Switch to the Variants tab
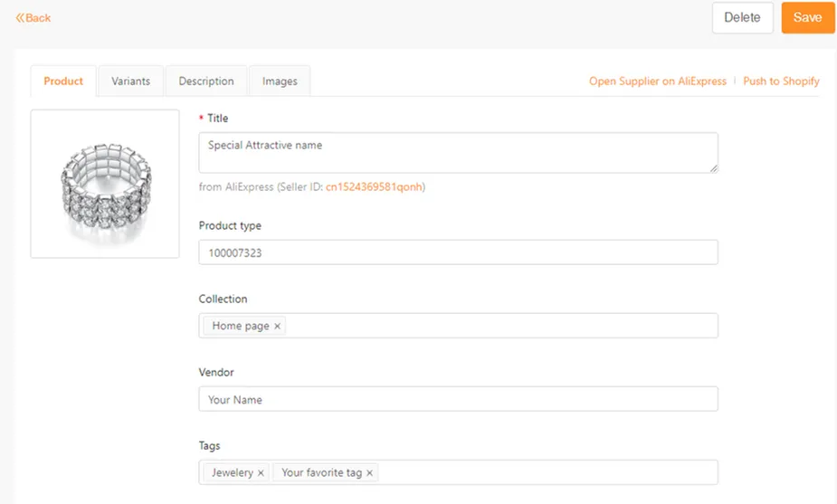The width and height of the screenshot is (837, 504). (x=131, y=81)
